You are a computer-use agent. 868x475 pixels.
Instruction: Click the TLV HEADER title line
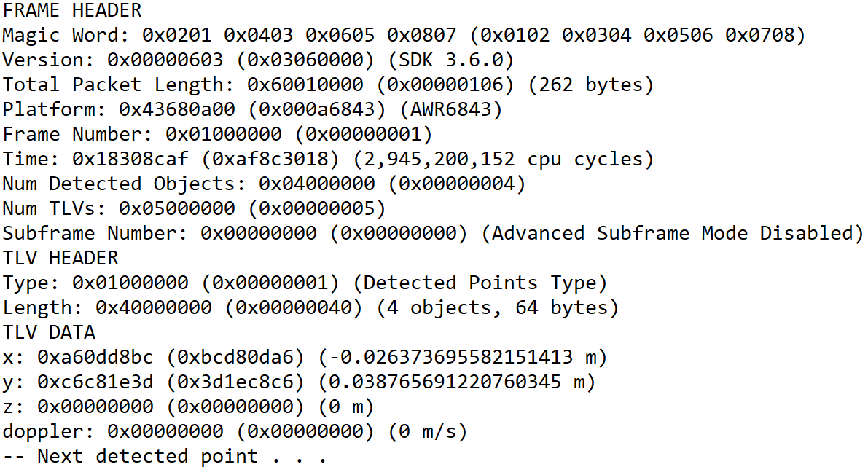point(60,258)
